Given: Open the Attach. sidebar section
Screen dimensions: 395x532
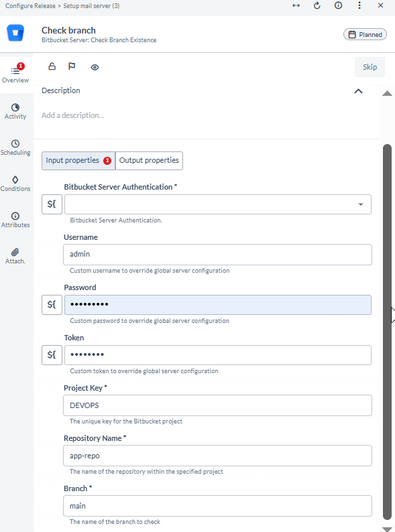Looking at the screenshot, I should (15, 256).
